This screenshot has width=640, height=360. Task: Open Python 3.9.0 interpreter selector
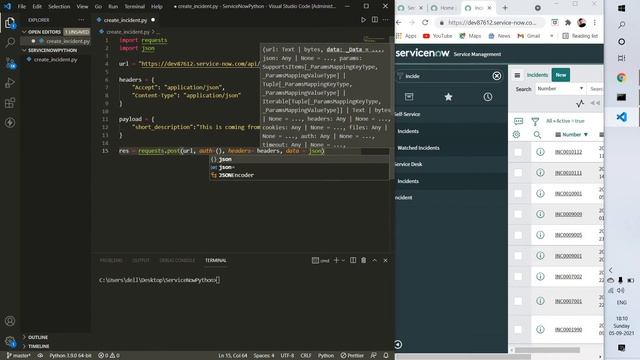(70, 356)
